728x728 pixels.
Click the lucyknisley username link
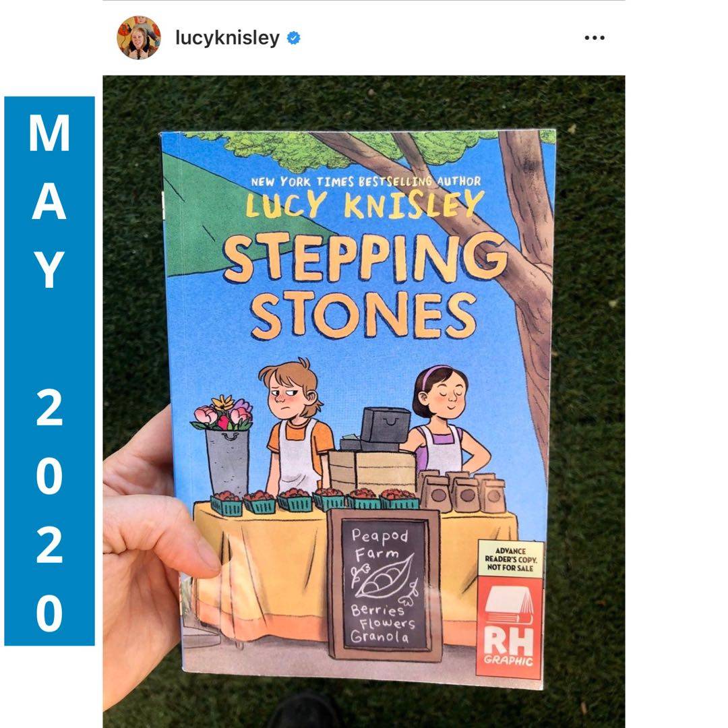click(228, 38)
